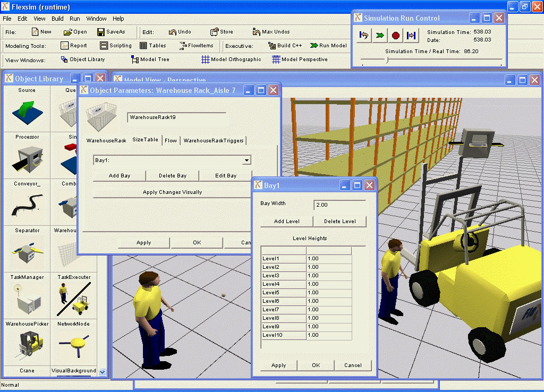Adjust the simulation speed slider
Screen dimensions: 544x392
tap(387, 60)
